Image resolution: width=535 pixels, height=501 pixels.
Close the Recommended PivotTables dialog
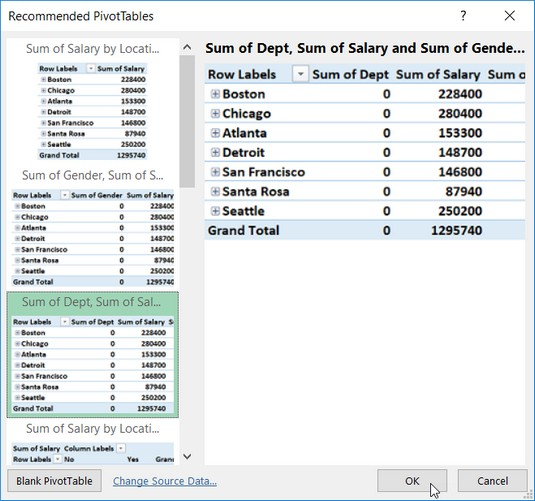click(510, 16)
